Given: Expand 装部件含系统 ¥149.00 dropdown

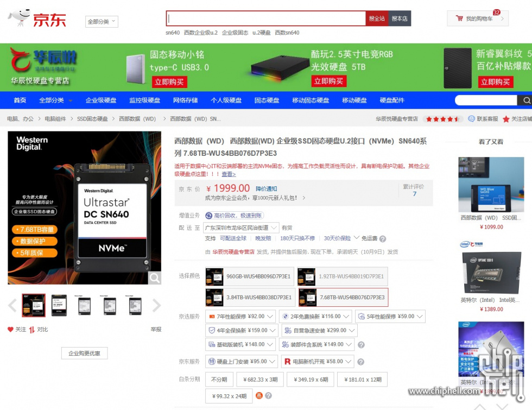Looking at the screenshot, I should click(316, 344).
